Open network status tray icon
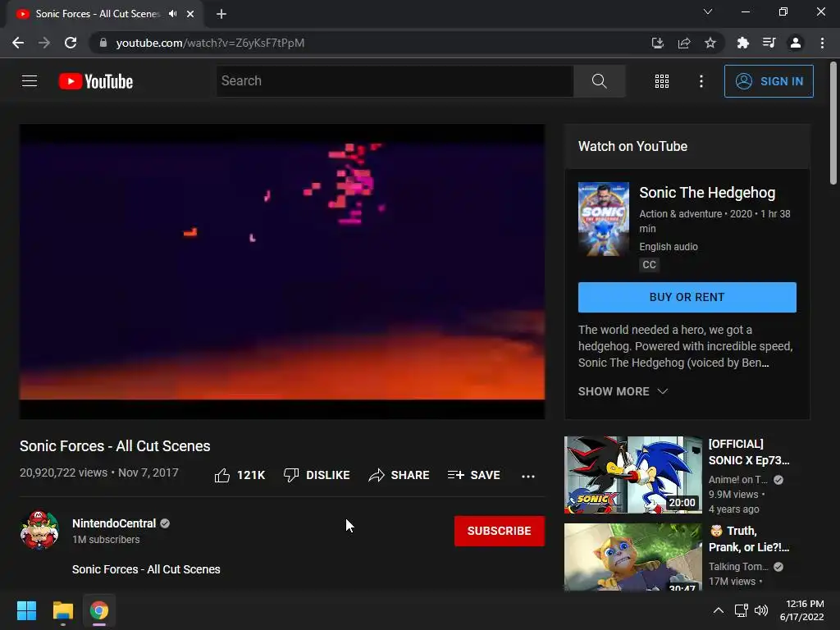The width and height of the screenshot is (840, 630). tap(742, 610)
